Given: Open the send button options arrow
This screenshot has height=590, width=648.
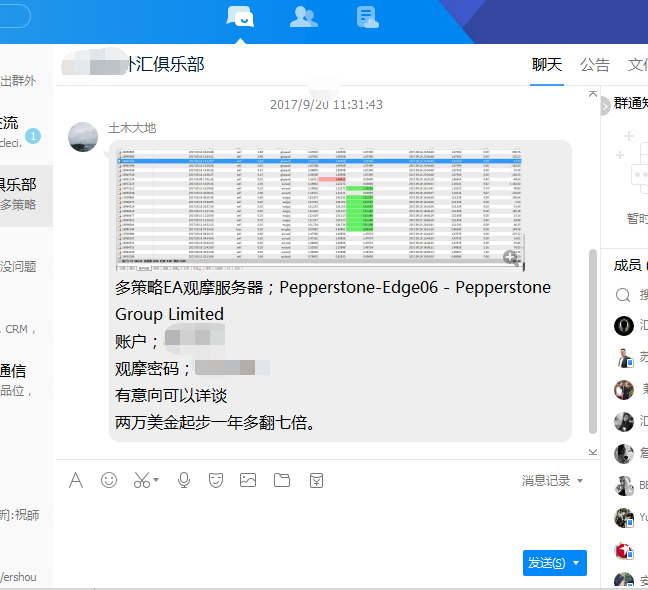Looking at the screenshot, I should (576, 563).
